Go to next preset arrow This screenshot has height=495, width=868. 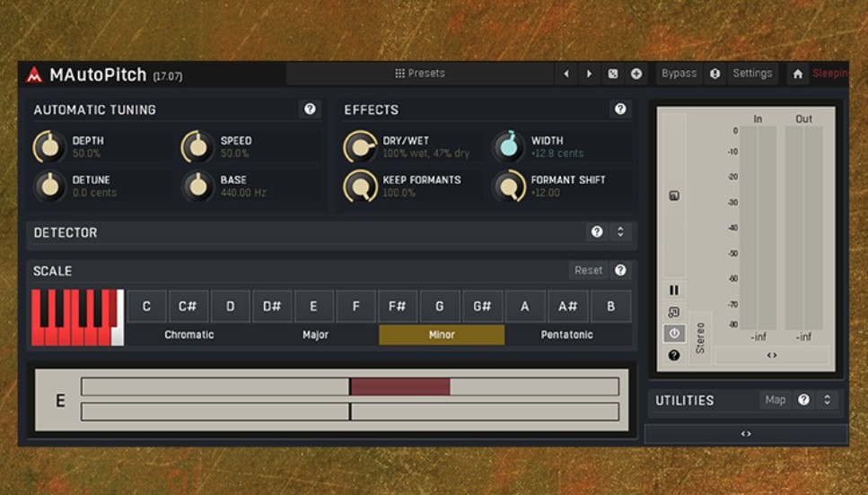[589, 74]
